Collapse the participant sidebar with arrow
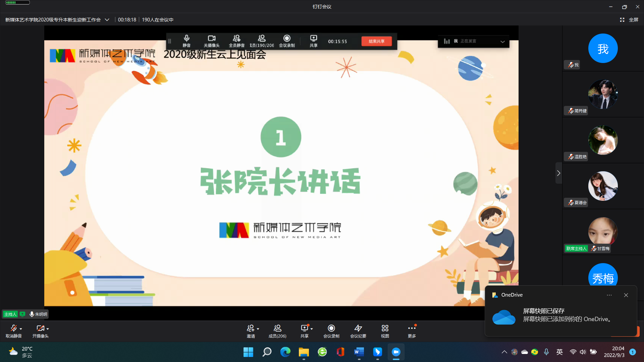This screenshot has height=362, width=644. (558, 173)
